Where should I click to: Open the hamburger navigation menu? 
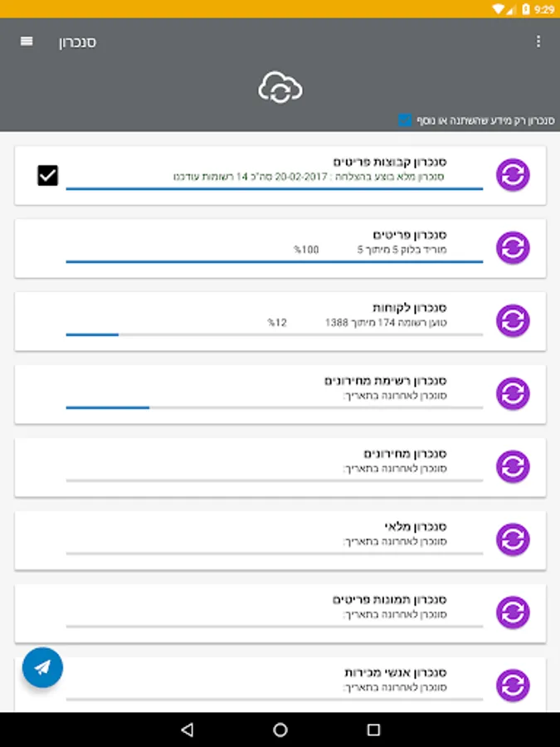pos(27,41)
